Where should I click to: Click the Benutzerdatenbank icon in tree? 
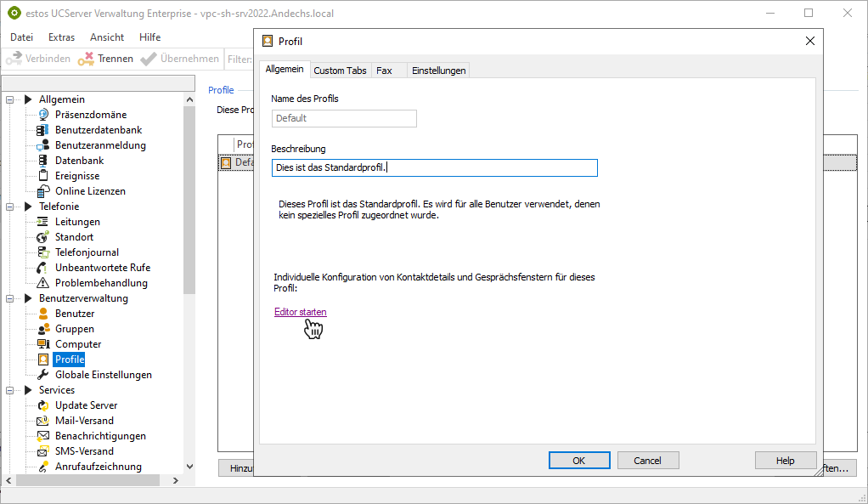point(43,130)
